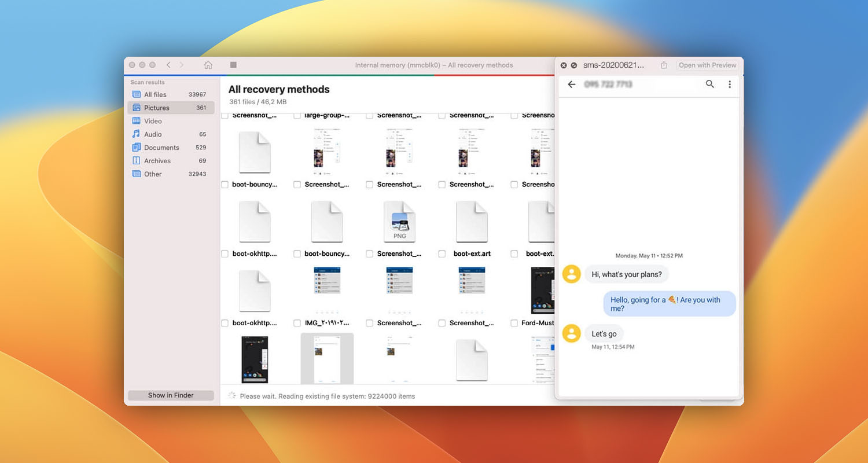This screenshot has width=868, height=463.
Task: Tick the boot-ext.art checkbox
Action: (442, 254)
